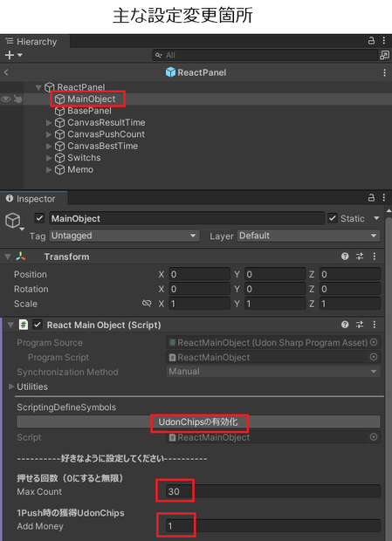Image resolution: width=392 pixels, height=541 pixels.
Task: Open the Tag dropdown showing Untagged
Action: (125, 236)
